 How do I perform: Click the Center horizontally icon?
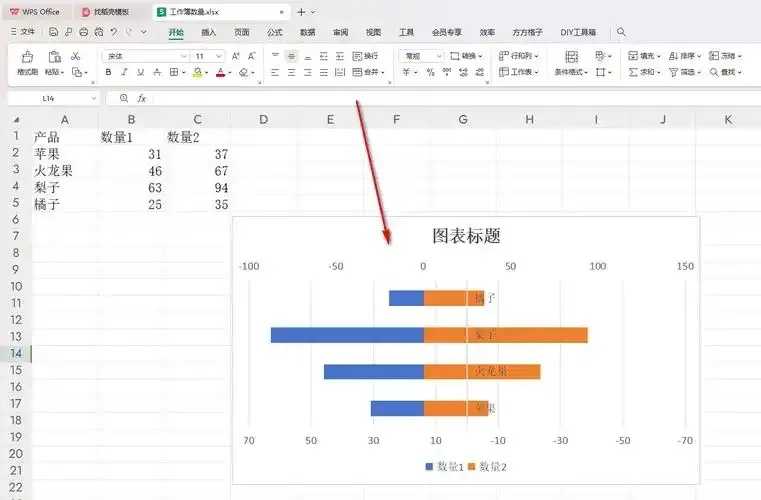[x=291, y=72]
